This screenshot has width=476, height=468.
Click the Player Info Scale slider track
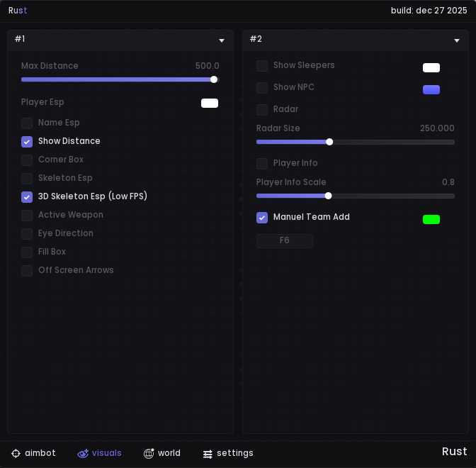pos(355,196)
